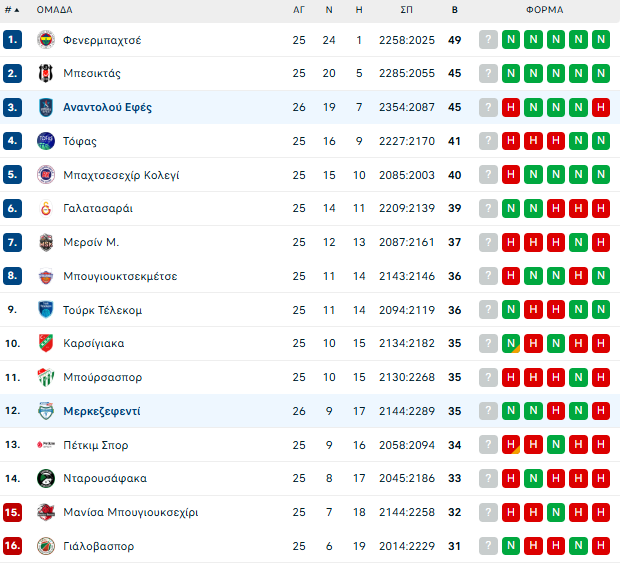Image resolution: width=623 pixels, height=568 pixels.
Task: Click the Φενερμπαχτσέ team logo
Action: tap(46, 40)
